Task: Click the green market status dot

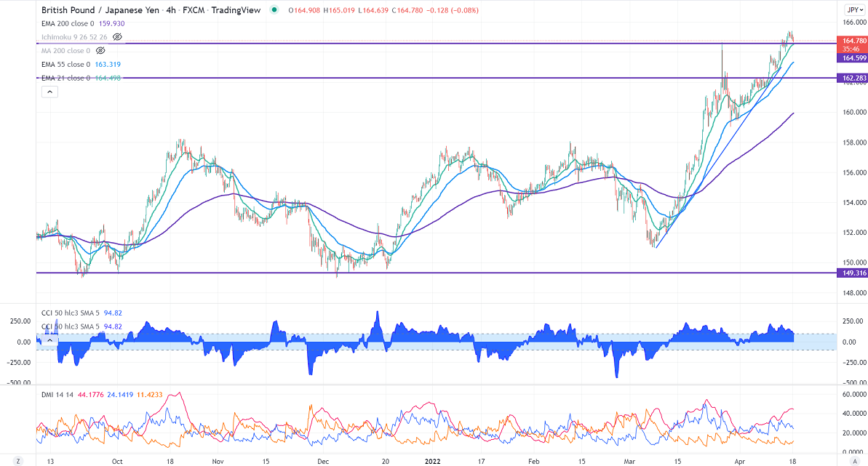Action: pyautogui.click(x=274, y=9)
